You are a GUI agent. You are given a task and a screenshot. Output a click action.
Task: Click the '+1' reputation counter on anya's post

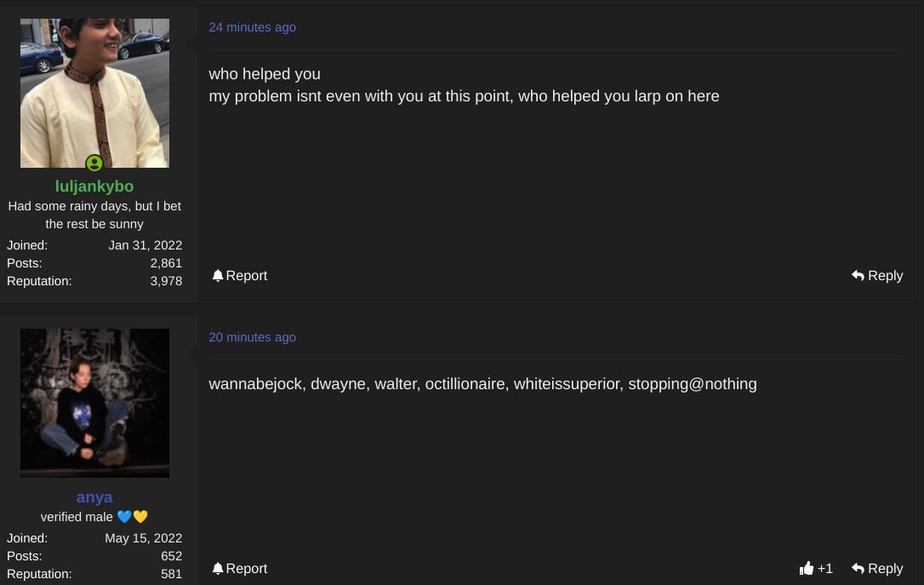coord(825,568)
